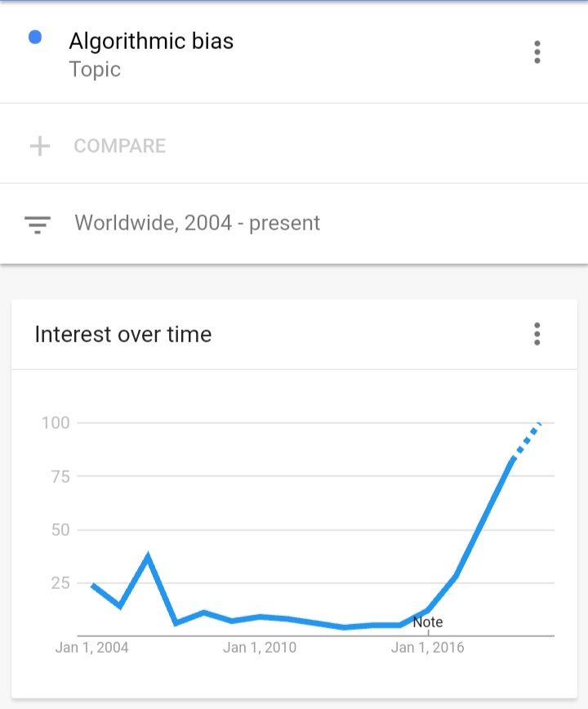This screenshot has height=709, width=588.
Task: Click the Note marker on the chart
Action: tap(428, 622)
